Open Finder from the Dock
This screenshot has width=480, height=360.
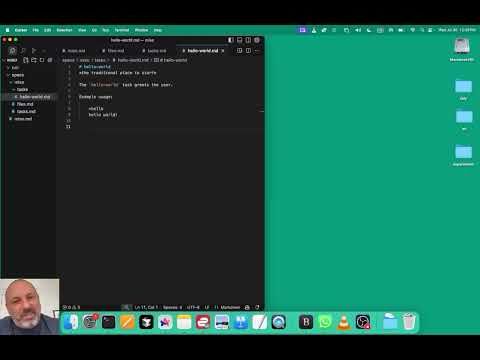[x=71, y=322]
